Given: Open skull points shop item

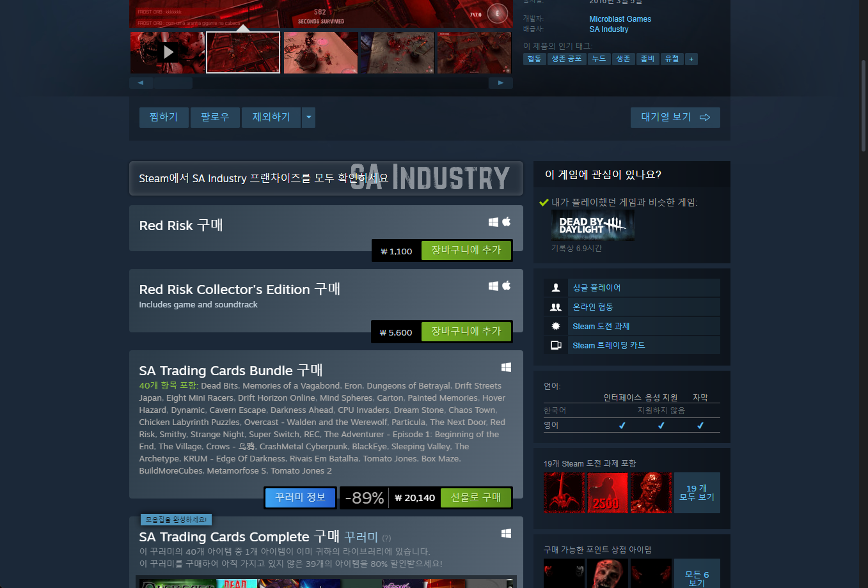Looking at the screenshot, I should point(608,573).
